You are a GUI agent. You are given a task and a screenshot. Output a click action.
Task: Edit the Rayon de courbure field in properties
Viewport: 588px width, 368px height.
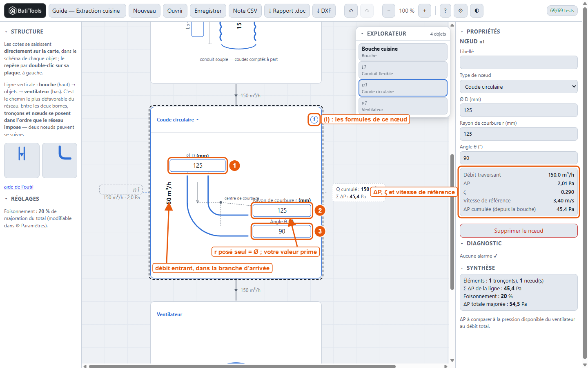pos(519,134)
